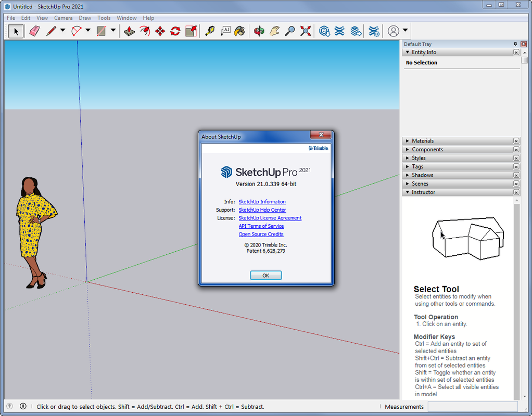Expand the Components panel
The width and height of the screenshot is (532, 416).
pyautogui.click(x=408, y=149)
